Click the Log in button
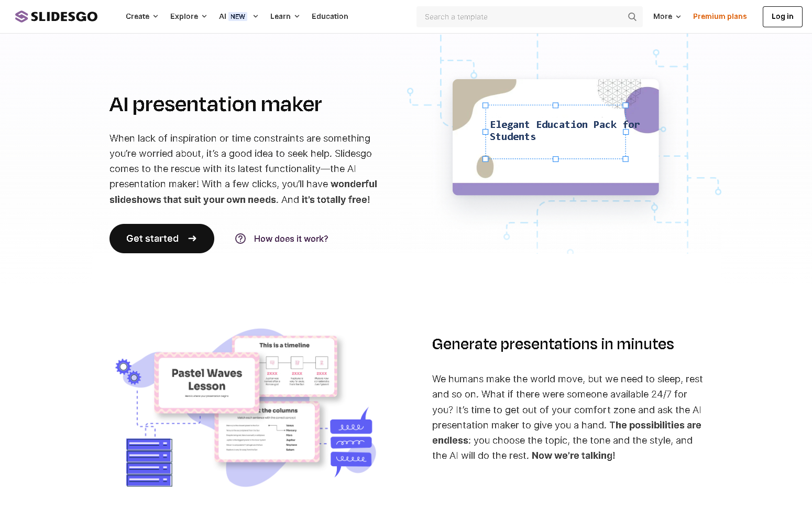Image resolution: width=812 pixels, height=517 pixels. coord(782,16)
